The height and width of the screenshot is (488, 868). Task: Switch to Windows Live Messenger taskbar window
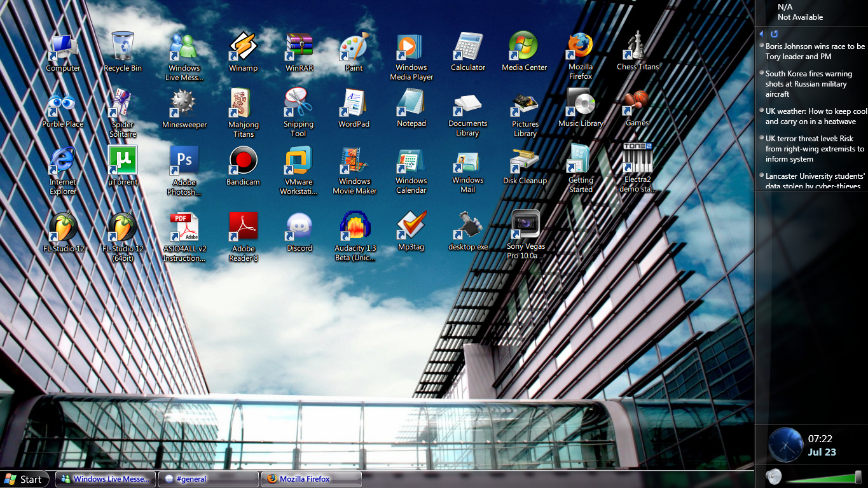coord(106,479)
